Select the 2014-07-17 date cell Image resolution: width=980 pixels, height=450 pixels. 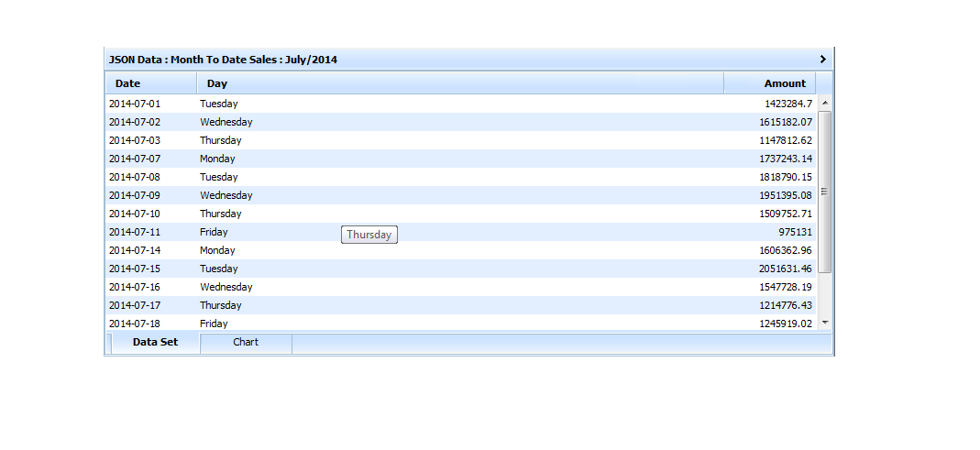pos(135,305)
